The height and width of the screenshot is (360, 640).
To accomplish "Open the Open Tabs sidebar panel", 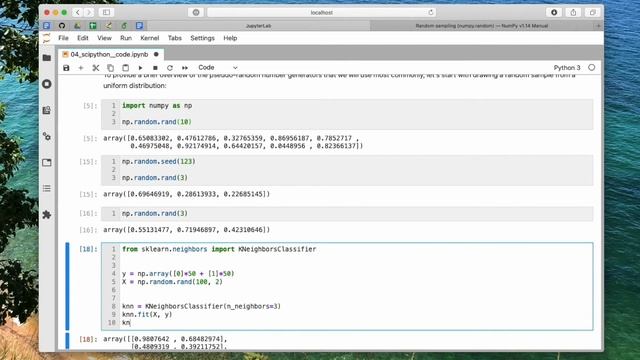I will tap(47, 162).
